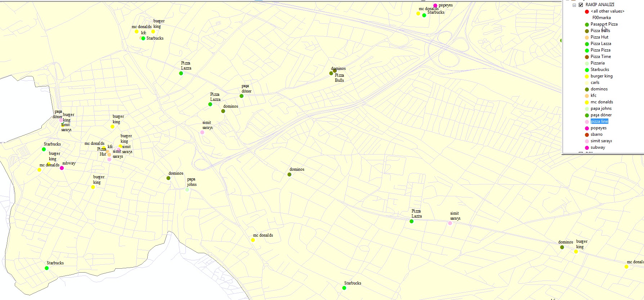Click the mc donalds marker beside the subway marker
This screenshot has width=644, height=300.
tap(39, 170)
